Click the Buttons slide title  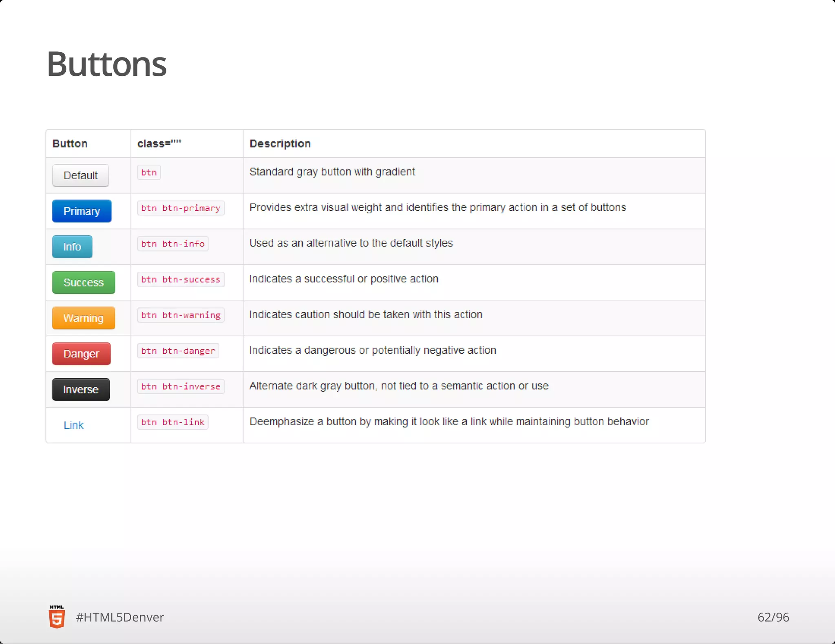(x=106, y=64)
